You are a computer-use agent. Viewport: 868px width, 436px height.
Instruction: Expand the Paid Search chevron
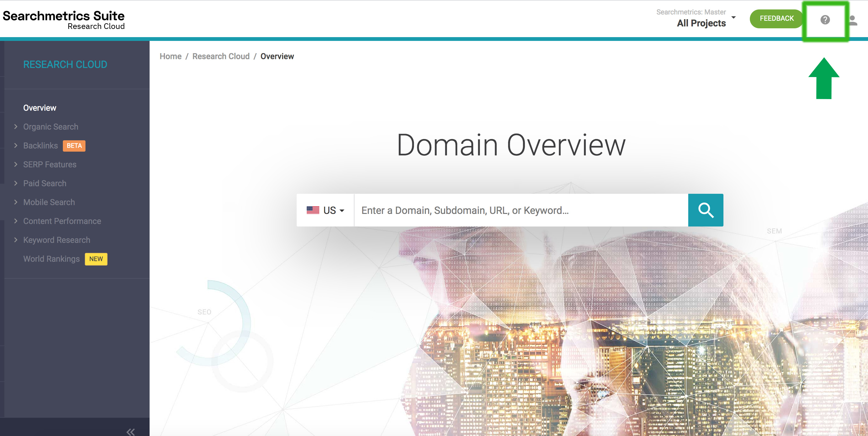pyautogui.click(x=15, y=183)
